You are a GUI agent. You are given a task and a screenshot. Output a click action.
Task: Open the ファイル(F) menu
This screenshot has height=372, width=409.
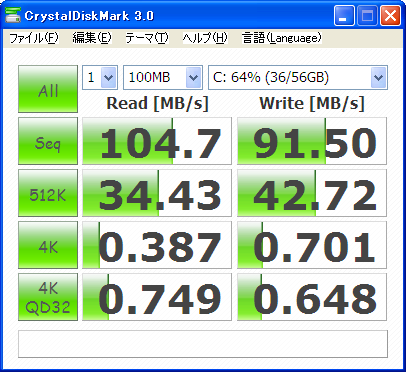[33, 38]
